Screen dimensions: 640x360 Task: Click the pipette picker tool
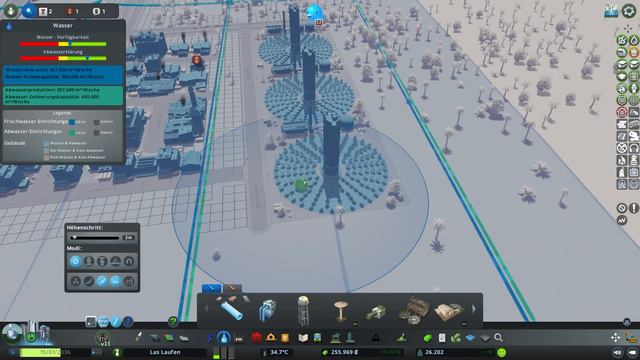[139, 337]
